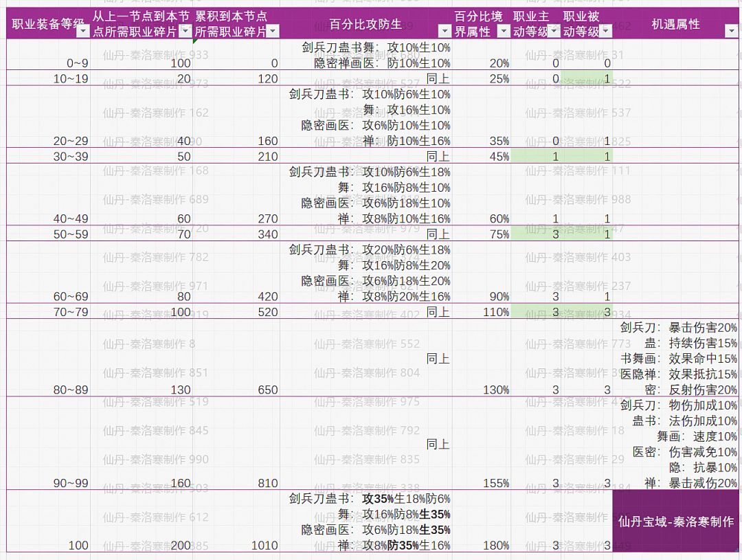Select level cell 90~99
742x560 pixels.
tap(48, 444)
